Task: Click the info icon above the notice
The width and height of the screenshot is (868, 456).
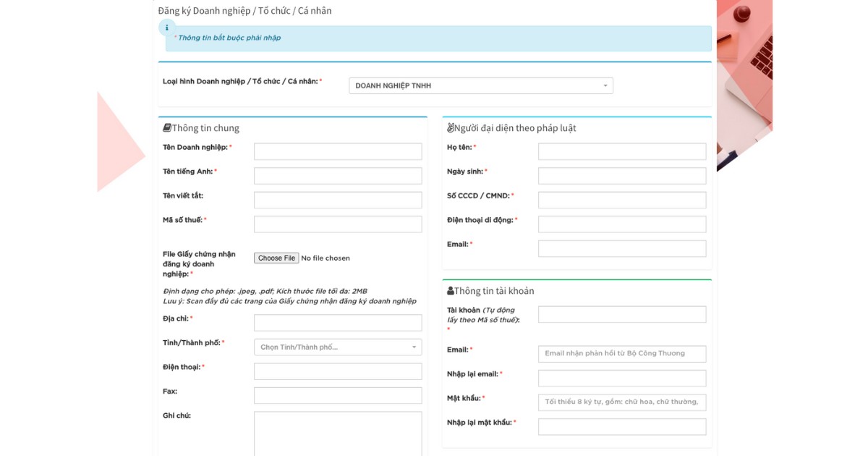Action: point(167,28)
